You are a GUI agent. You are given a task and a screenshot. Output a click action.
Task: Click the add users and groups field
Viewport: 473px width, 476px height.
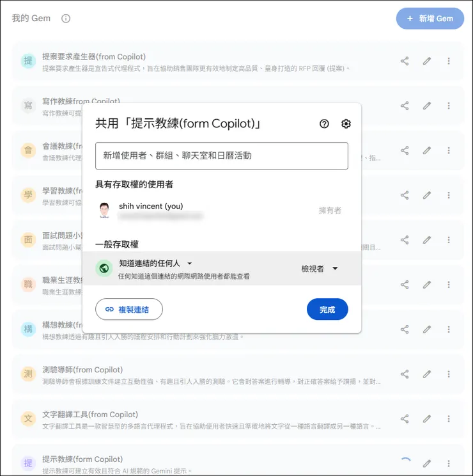pos(222,155)
